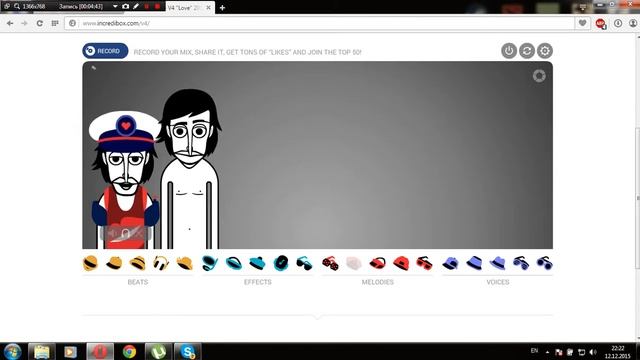Screen dimensions: 640x360
Task: Select the first blue cap-with-cord effect icon
Action: point(210,263)
